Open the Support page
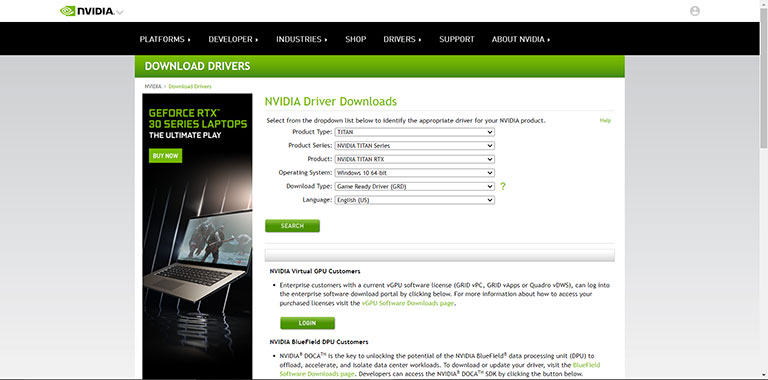This screenshot has width=768, height=380. (x=456, y=39)
